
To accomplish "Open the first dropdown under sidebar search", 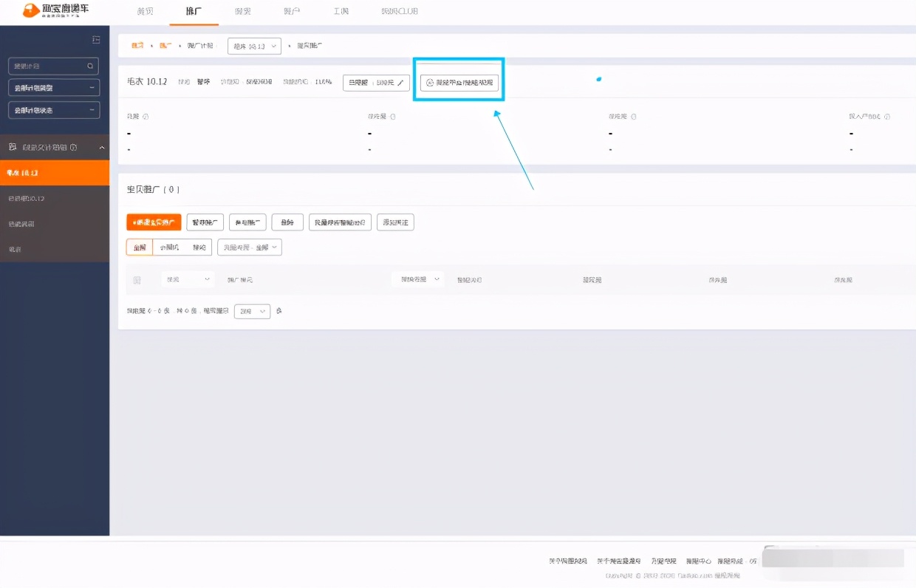I will tap(54, 88).
